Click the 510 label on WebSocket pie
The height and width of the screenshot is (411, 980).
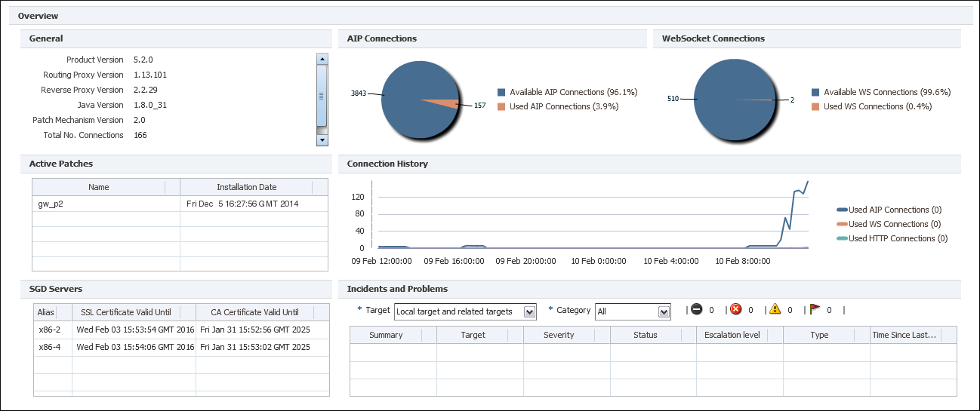674,99
